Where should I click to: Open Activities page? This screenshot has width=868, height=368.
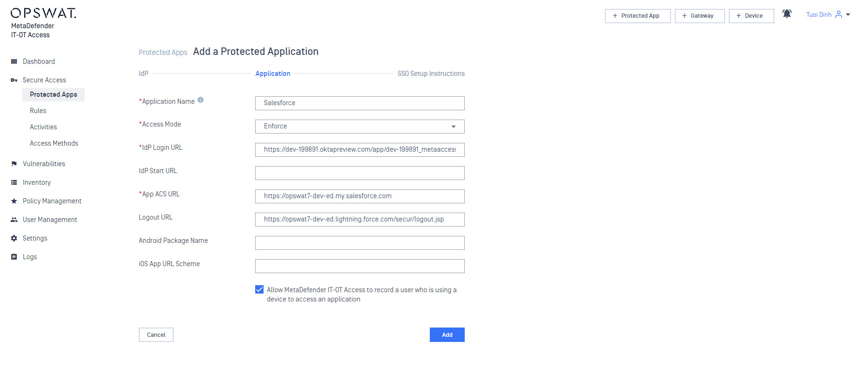(43, 127)
